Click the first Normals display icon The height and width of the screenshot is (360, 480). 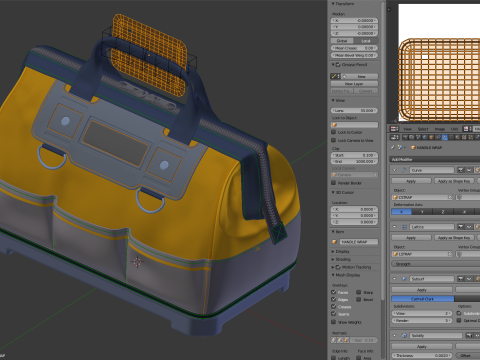[333, 340]
